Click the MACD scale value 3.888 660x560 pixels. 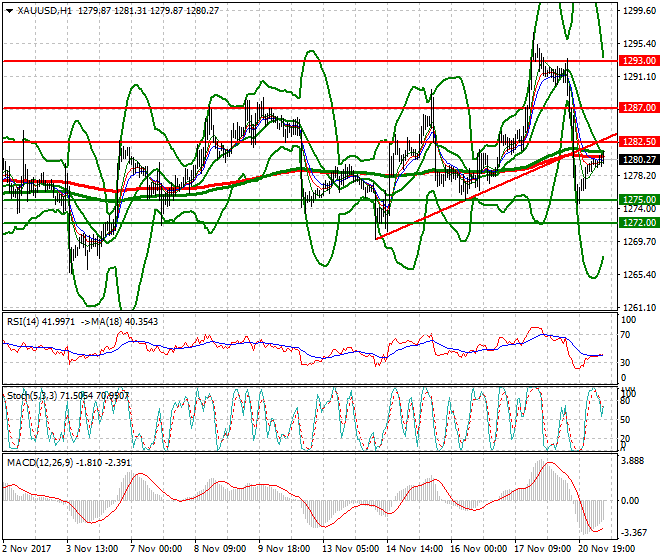[x=633, y=461]
